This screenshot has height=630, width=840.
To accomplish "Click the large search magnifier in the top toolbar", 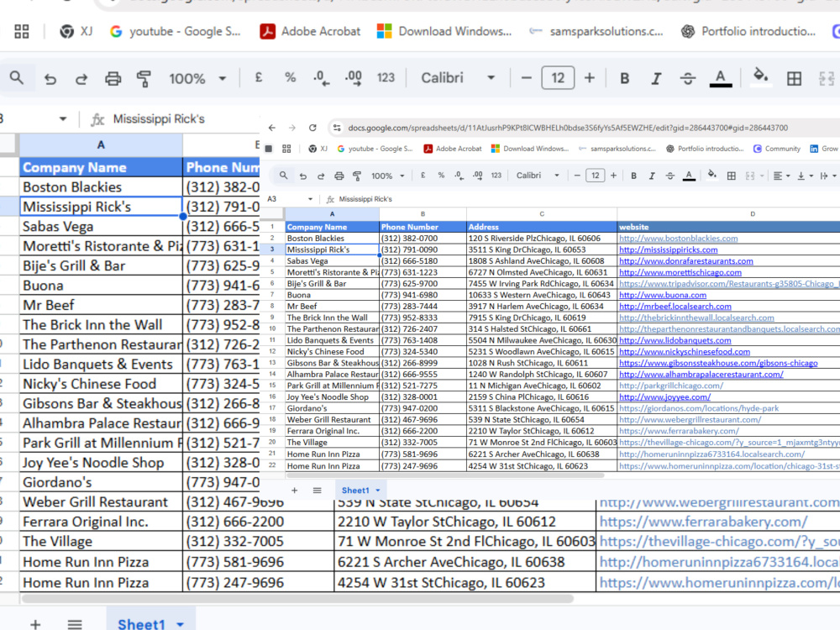I will [17, 78].
